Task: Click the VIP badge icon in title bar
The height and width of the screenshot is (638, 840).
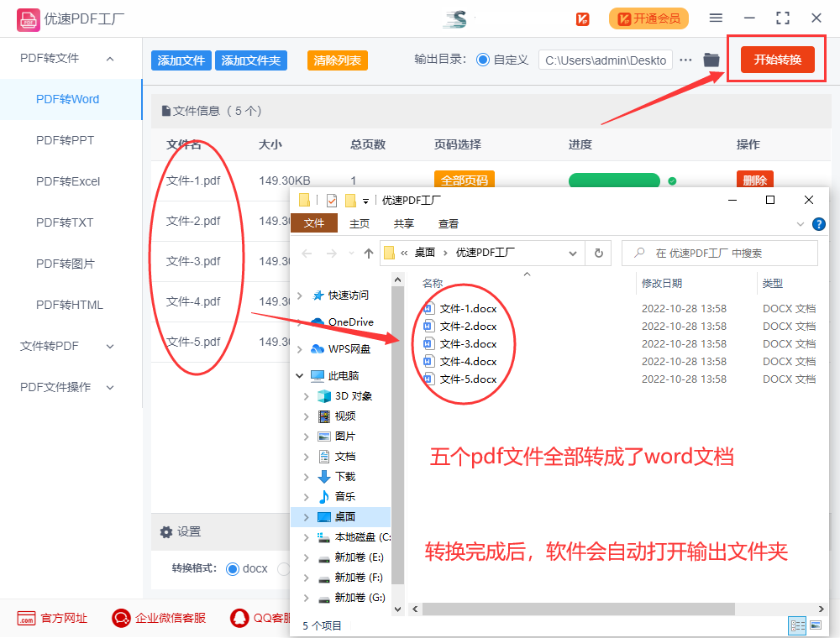Action: (582, 19)
